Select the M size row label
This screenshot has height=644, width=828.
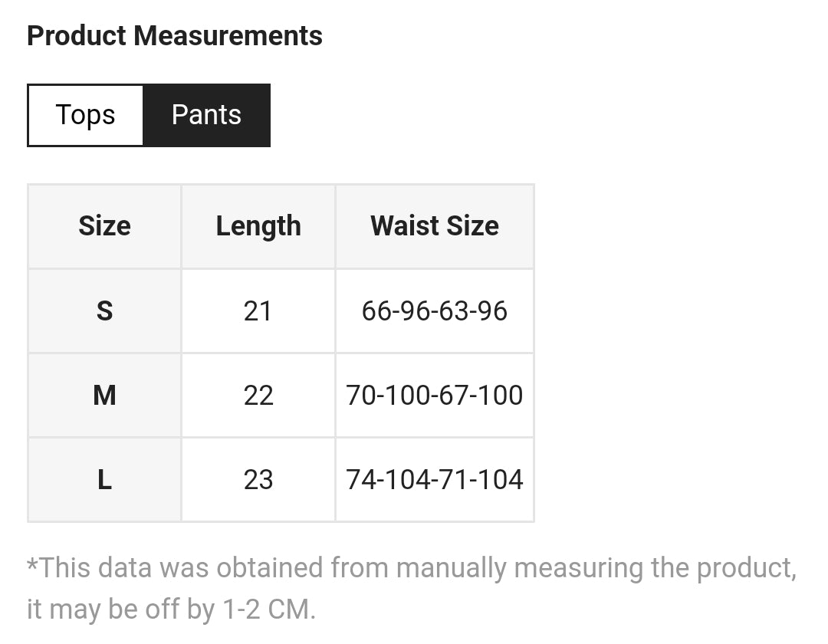104,396
